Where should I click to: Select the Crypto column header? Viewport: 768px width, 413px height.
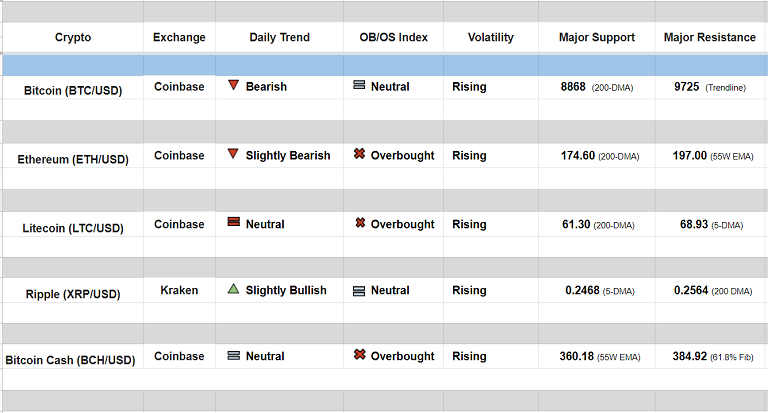click(73, 38)
